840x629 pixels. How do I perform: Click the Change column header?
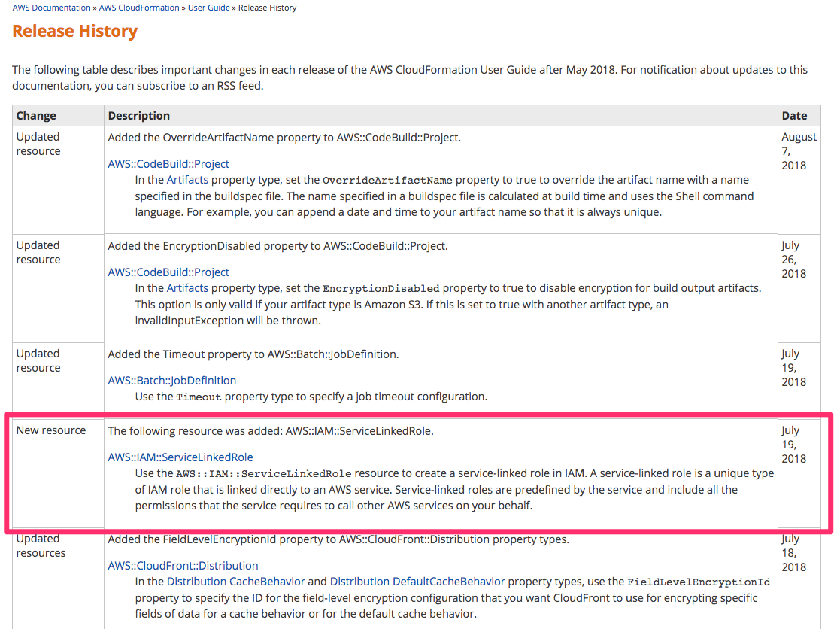point(36,115)
